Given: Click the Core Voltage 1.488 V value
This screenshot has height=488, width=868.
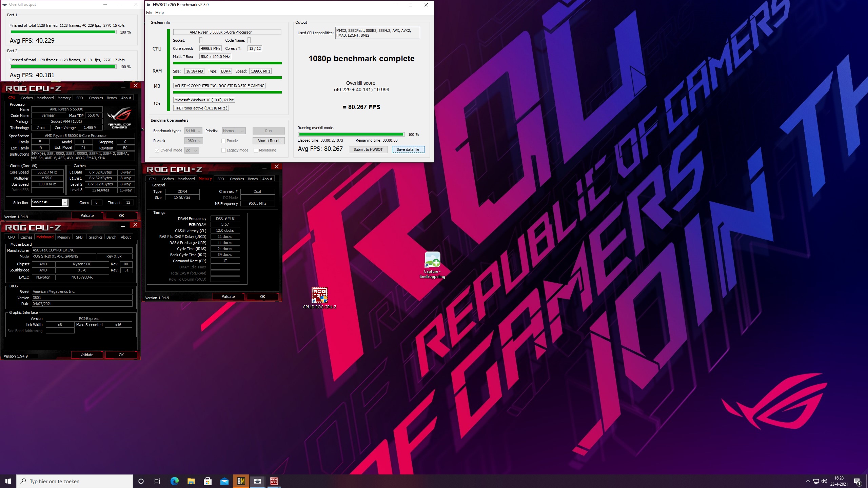Looking at the screenshot, I should tap(90, 128).
